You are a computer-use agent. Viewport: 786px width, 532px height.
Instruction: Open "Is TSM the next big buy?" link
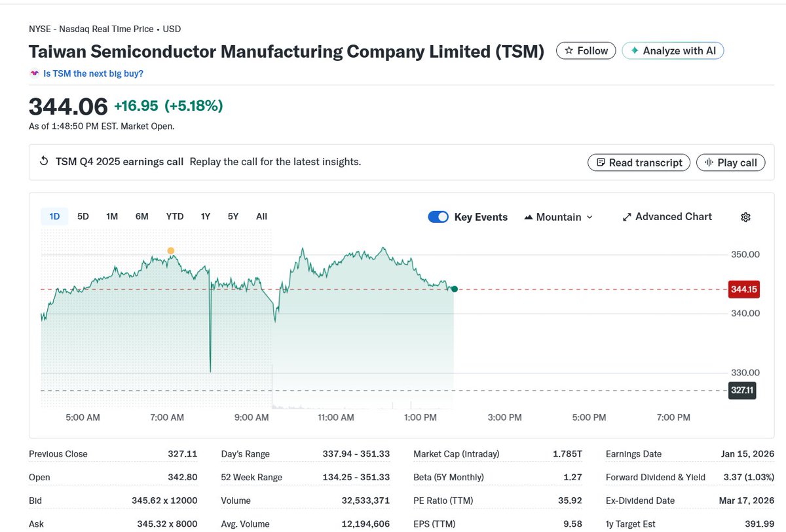[x=93, y=73]
